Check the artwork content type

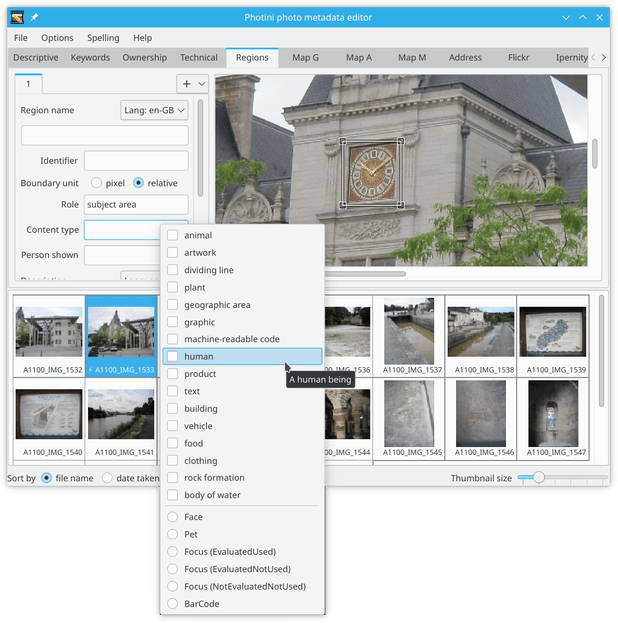[172, 253]
